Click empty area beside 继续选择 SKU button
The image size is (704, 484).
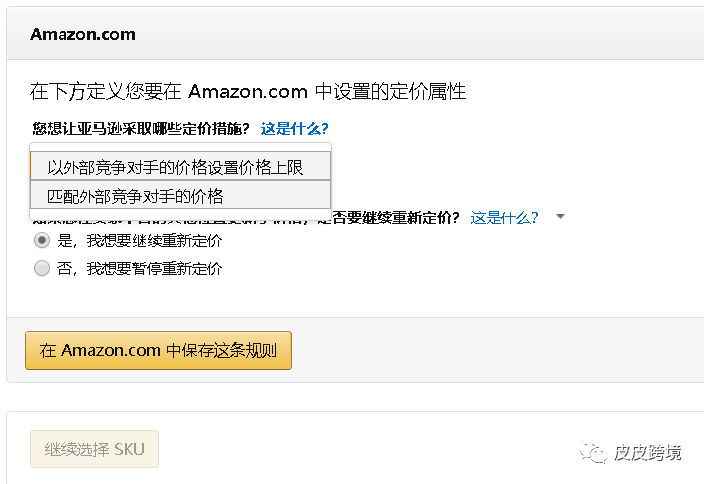pos(350,450)
